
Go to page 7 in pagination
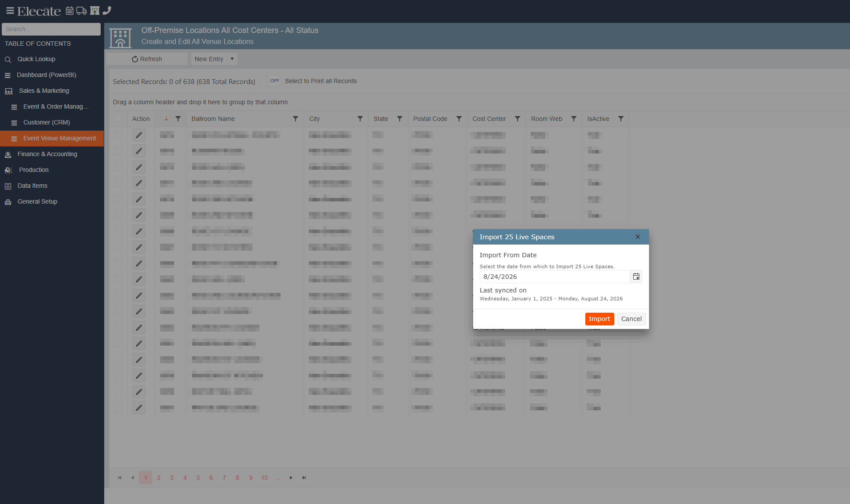point(224,478)
